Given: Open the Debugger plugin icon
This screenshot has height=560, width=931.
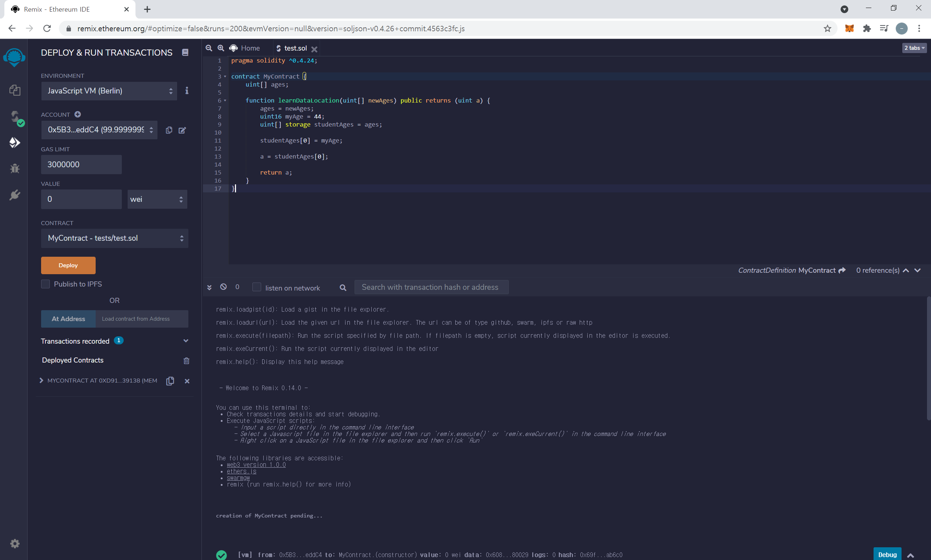Looking at the screenshot, I should 15,168.
